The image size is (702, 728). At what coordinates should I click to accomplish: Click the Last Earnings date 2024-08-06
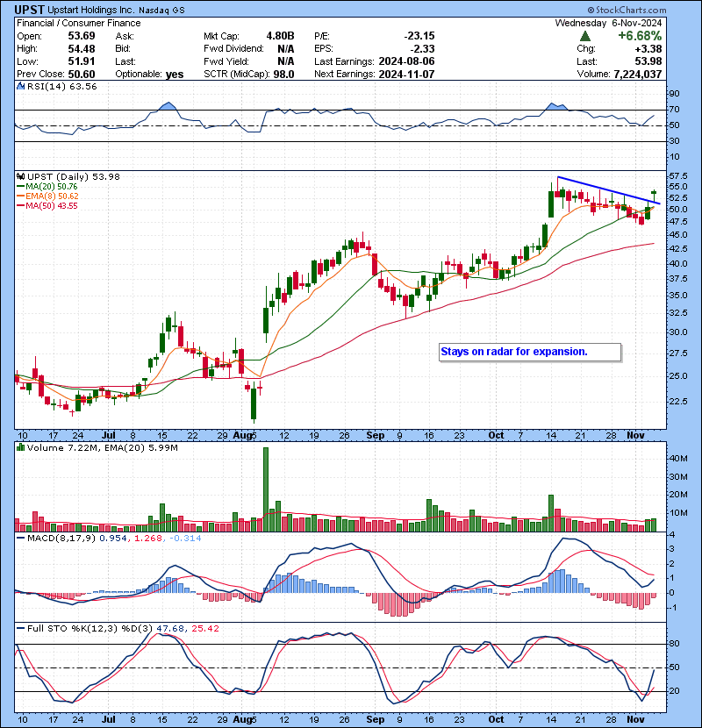tap(406, 61)
